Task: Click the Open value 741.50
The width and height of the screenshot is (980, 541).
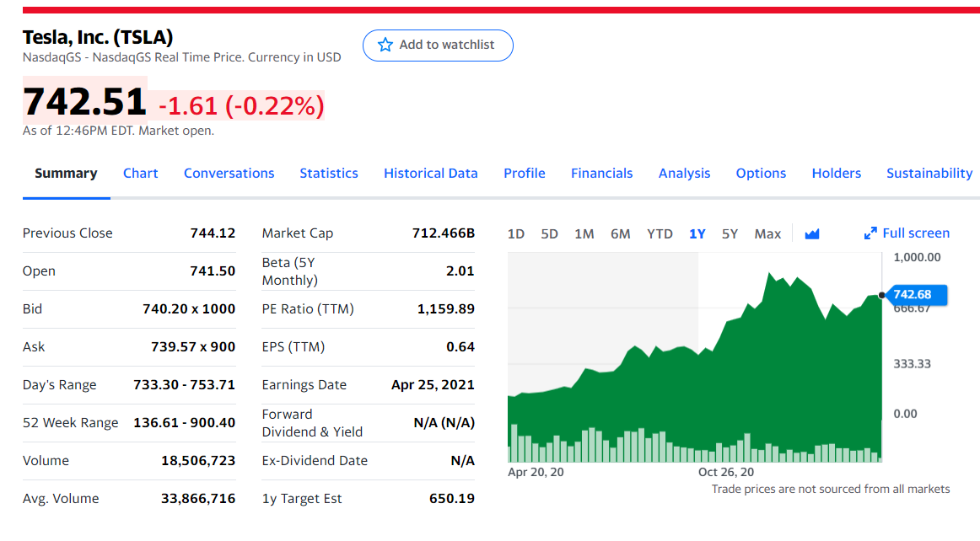Action: tap(213, 271)
